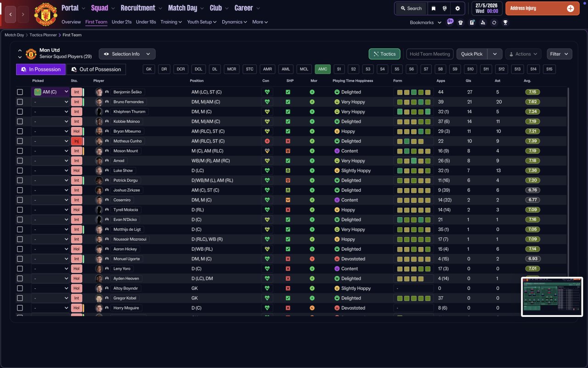Click Casemiro's orange match sharpness icon
This screenshot has width=588, height=368.
tap(288, 200)
